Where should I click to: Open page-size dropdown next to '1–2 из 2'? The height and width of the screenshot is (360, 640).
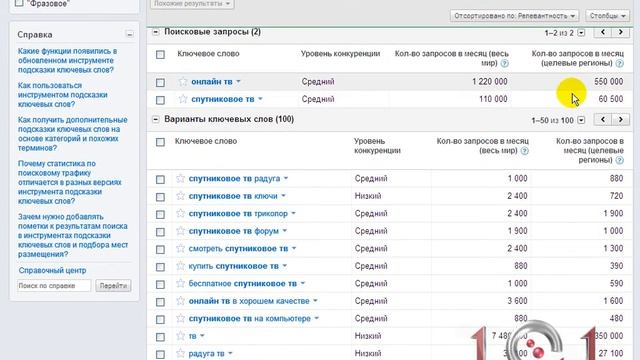click(x=581, y=33)
